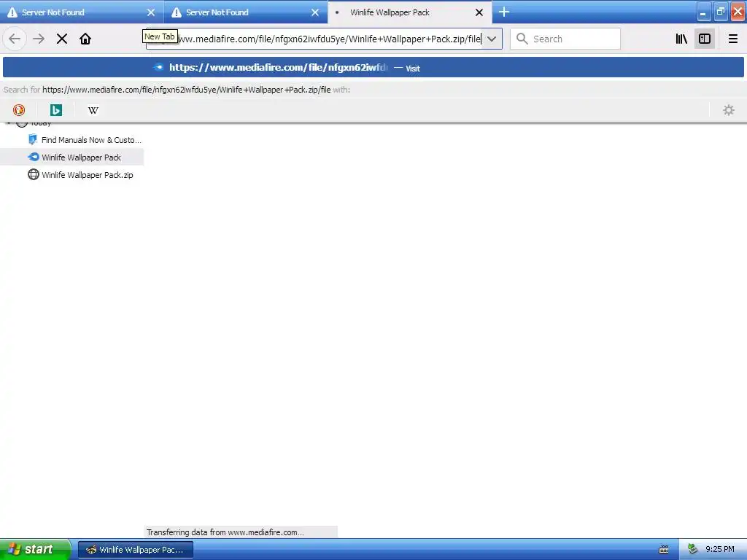The height and width of the screenshot is (560, 747).
Task: Click the Transferring data status text
Action: tap(225, 532)
